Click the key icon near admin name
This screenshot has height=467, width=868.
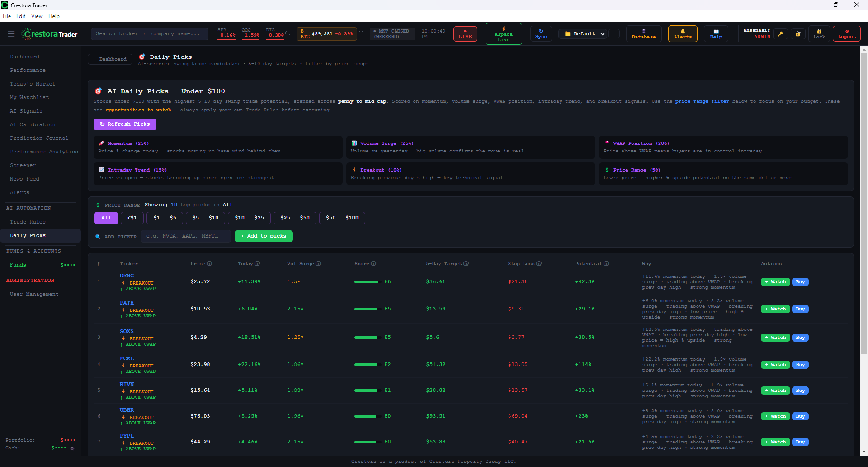(x=780, y=34)
